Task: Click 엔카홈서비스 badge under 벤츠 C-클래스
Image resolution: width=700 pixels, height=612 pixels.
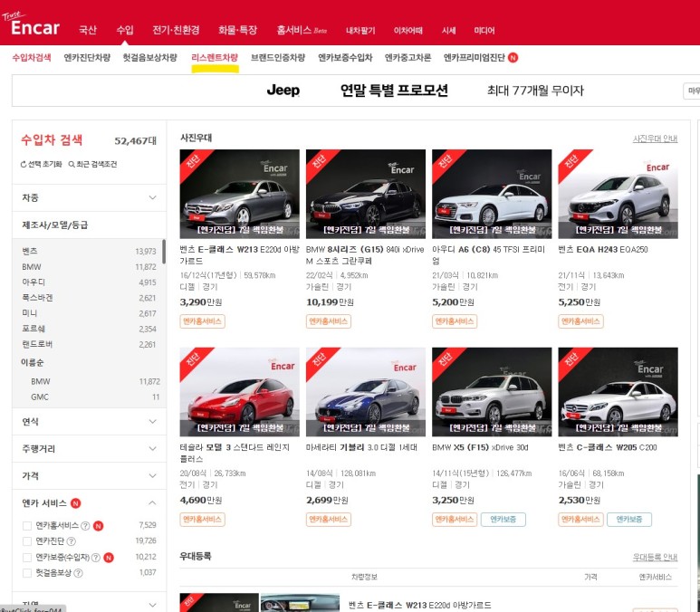Action: 580,520
